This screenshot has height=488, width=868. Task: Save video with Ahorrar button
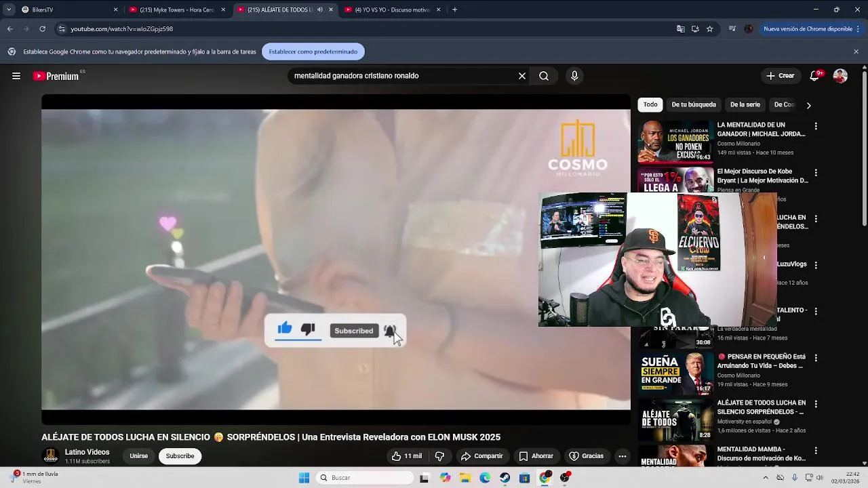pos(536,456)
